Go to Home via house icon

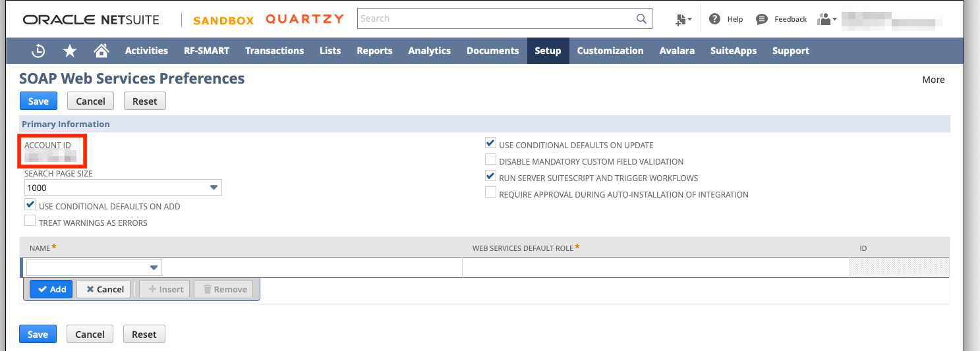pyautogui.click(x=101, y=51)
